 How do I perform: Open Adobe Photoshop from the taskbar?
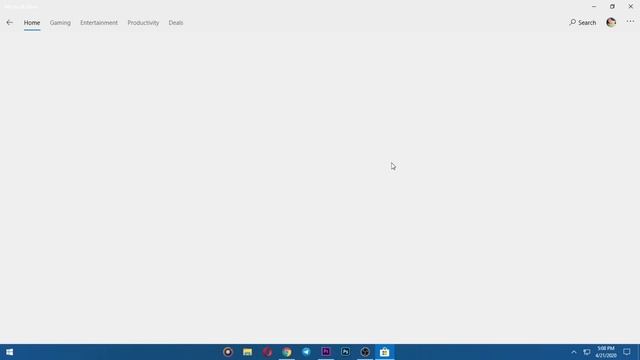[345, 352]
